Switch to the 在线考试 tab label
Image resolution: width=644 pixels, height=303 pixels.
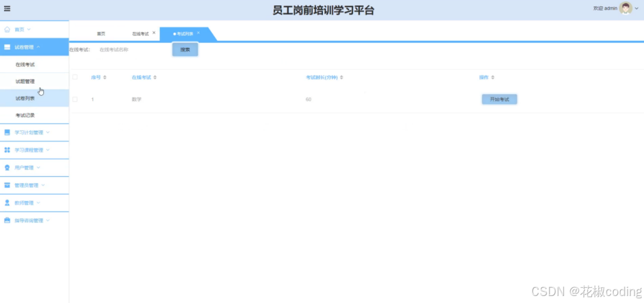[x=141, y=34]
